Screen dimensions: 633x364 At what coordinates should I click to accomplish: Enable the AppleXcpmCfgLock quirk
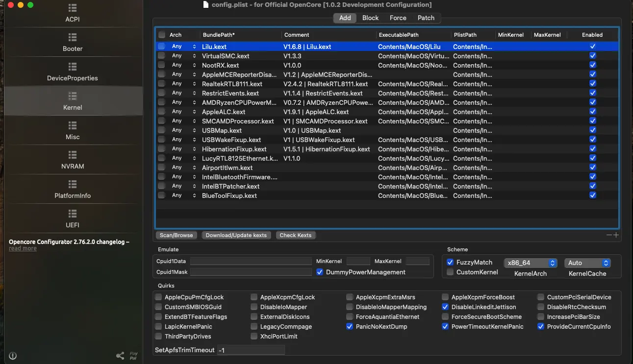click(254, 297)
